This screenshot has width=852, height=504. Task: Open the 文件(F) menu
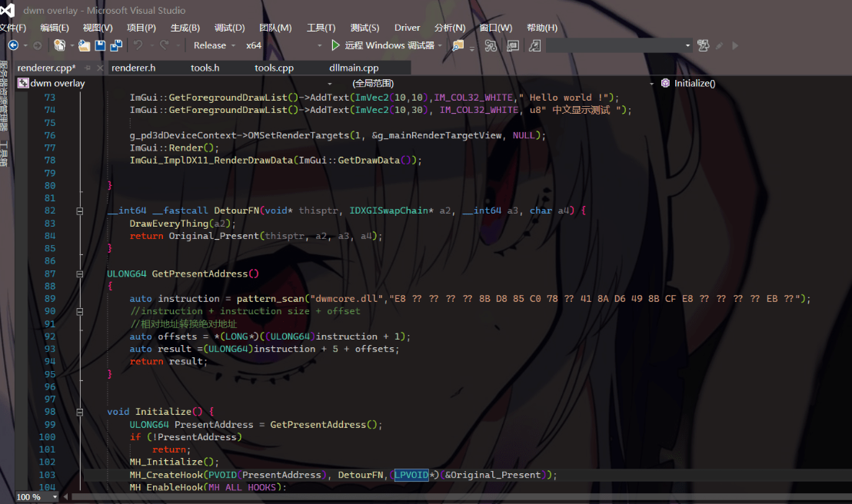(13, 28)
